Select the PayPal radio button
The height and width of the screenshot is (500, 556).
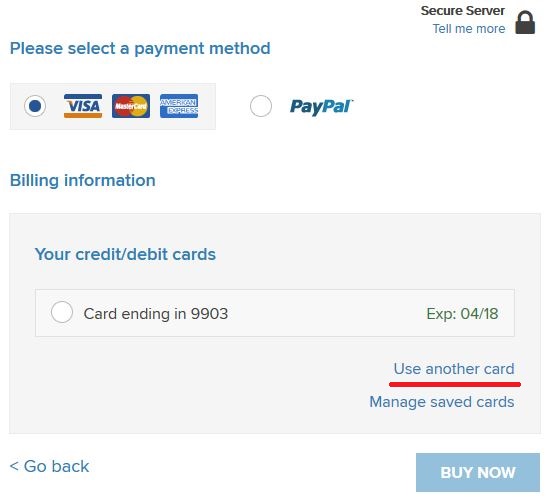[261, 106]
